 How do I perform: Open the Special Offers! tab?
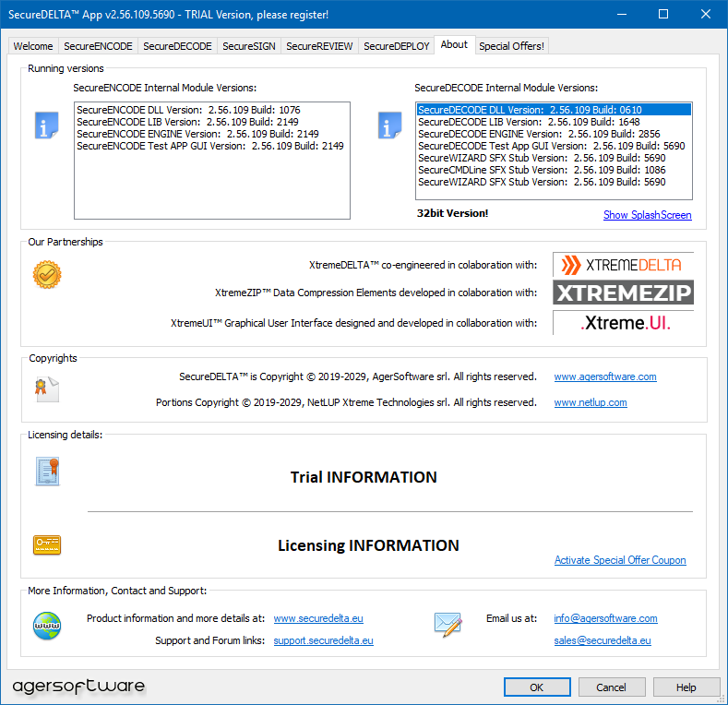tap(512, 46)
